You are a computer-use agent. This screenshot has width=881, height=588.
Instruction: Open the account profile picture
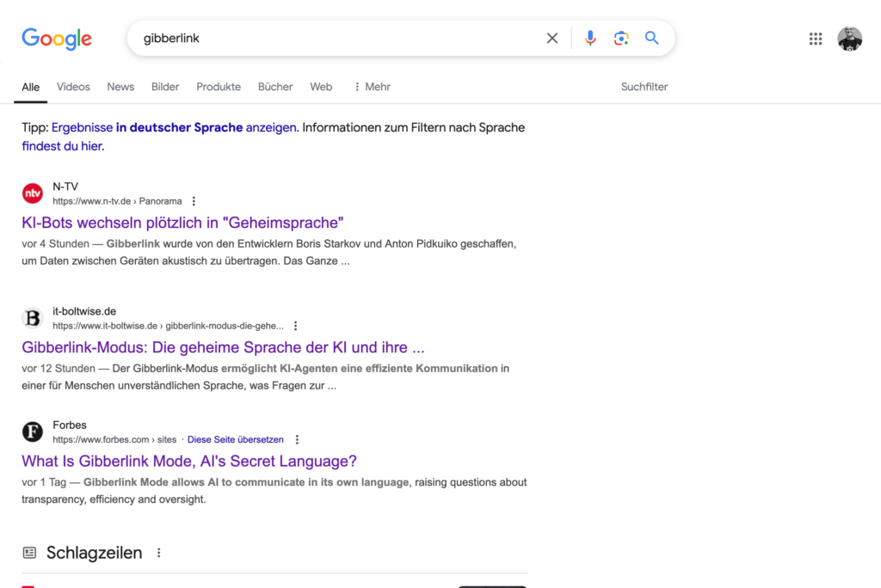click(x=849, y=39)
